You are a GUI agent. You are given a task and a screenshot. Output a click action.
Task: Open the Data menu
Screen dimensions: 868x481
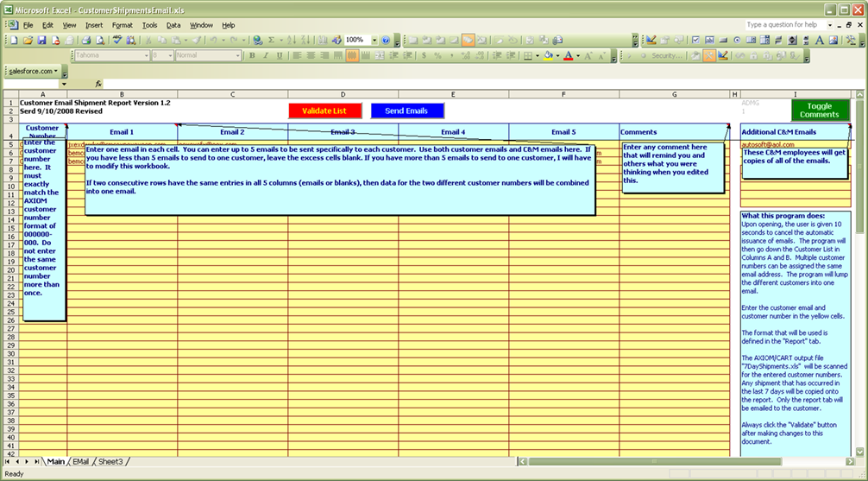[x=173, y=25]
